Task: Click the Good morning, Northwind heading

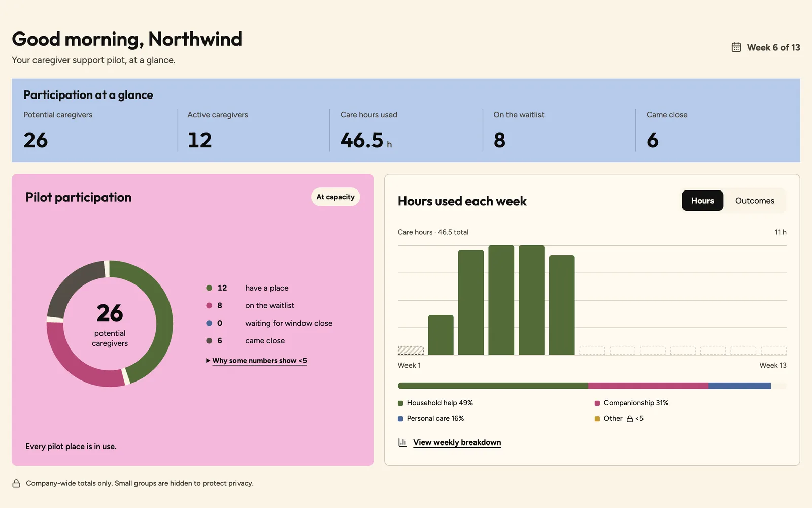Action: [127, 39]
